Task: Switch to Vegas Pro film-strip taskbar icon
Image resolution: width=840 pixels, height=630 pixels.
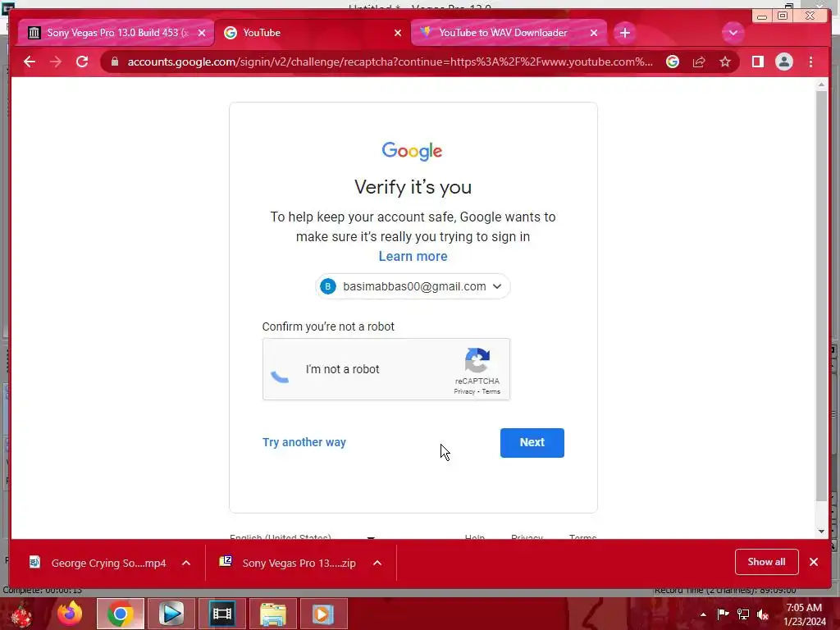Action: 221,614
